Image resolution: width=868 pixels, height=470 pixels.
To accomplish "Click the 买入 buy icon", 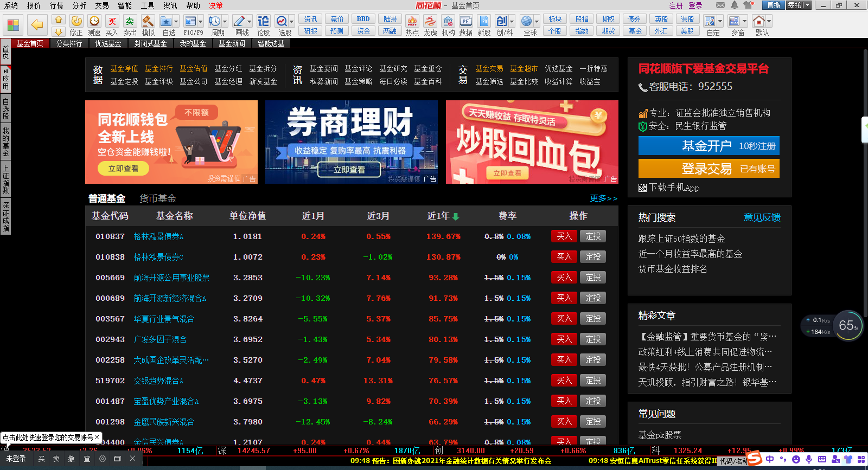I will (x=112, y=21).
